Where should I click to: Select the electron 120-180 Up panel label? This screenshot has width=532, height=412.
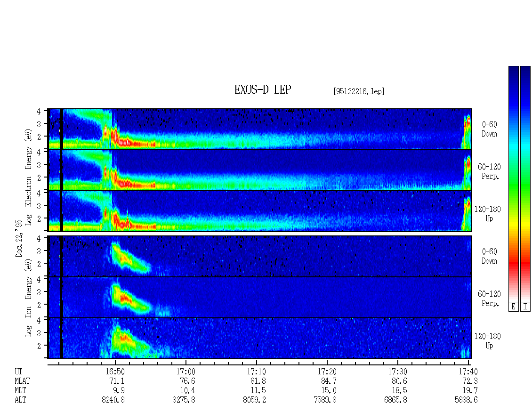(488, 214)
